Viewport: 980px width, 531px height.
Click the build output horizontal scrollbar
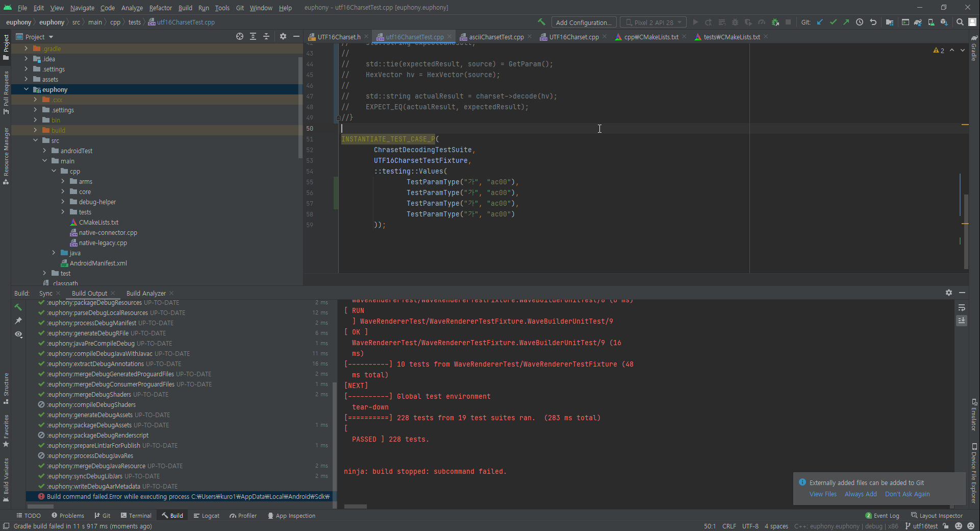(356, 506)
